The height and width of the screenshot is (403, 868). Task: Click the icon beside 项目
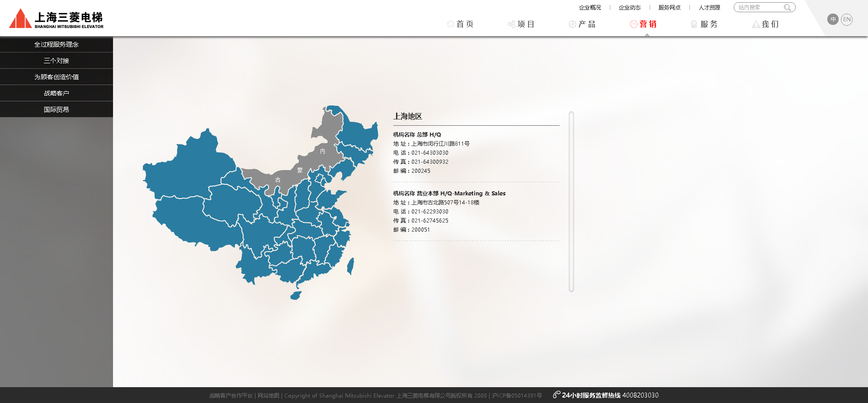pyautogui.click(x=511, y=24)
